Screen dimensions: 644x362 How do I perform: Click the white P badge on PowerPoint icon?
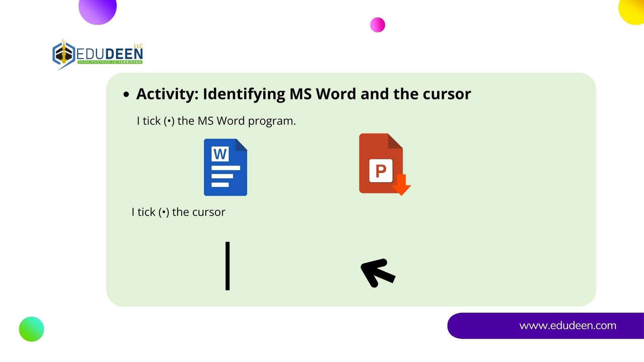(381, 171)
